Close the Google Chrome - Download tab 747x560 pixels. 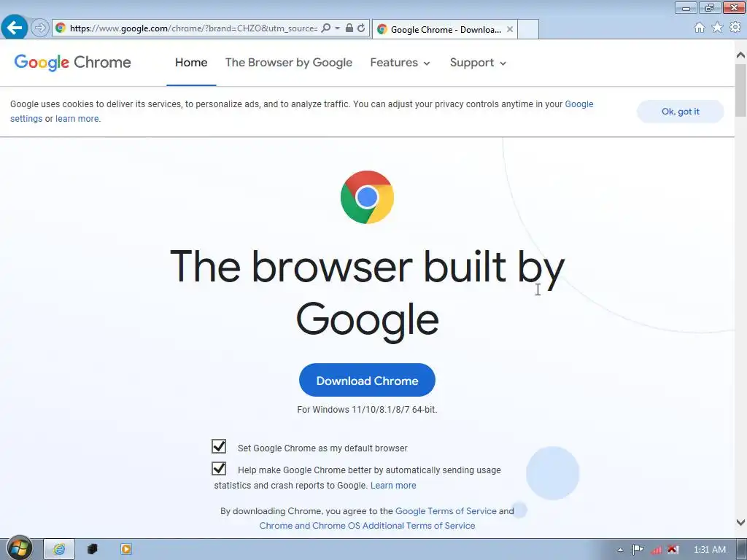(x=510, y=29)
